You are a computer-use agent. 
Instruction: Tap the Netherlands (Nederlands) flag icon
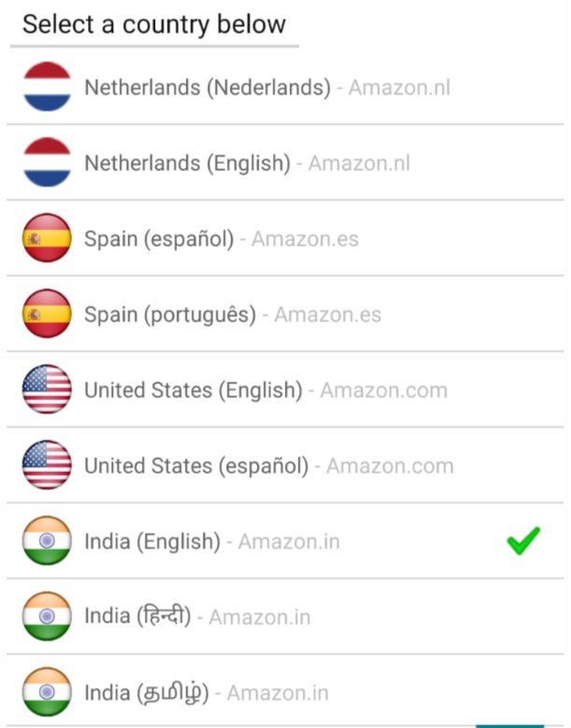click(47, 87)
